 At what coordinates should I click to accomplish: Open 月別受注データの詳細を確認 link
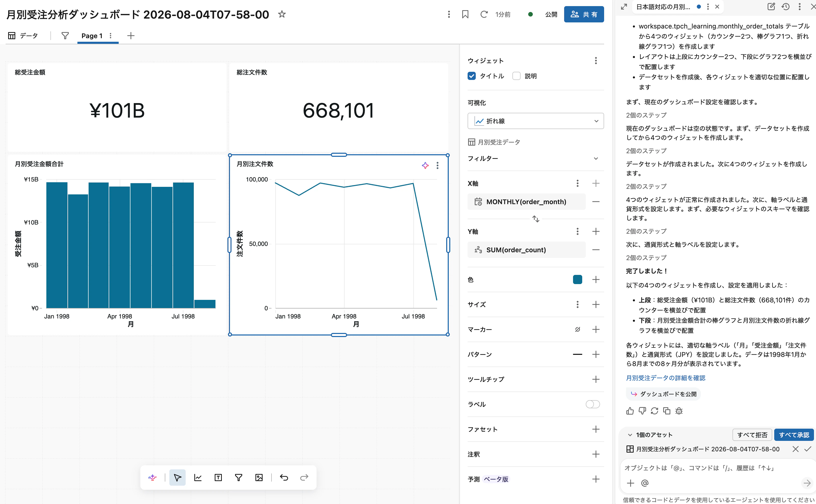tap(665, 378)
